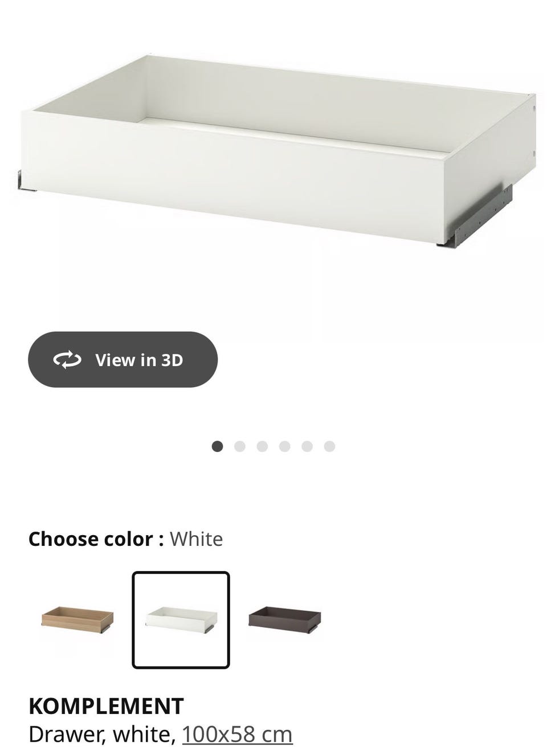This screenshot has height=756, width=547.
Task: Click the rotate arrows 3D icon
Action: 67,360
